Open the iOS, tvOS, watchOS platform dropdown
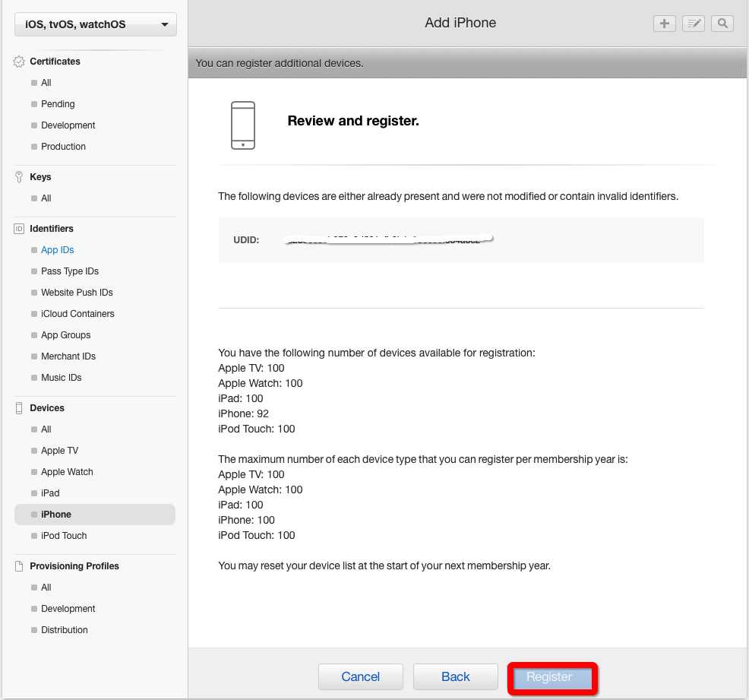Image resolution: width=749 pixels, height=700 pixels. click(96, 24)
